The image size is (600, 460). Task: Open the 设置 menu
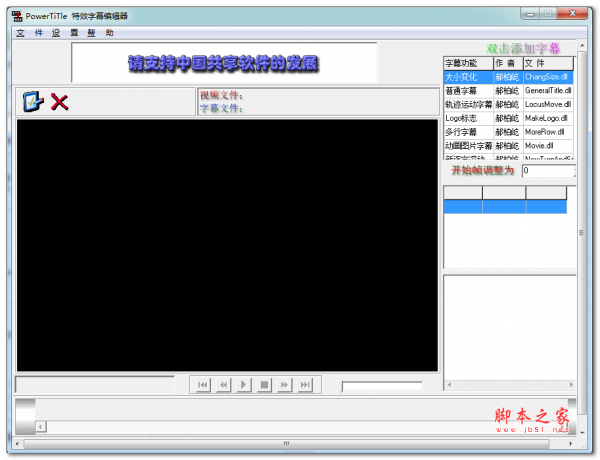(x=65, y=33)
